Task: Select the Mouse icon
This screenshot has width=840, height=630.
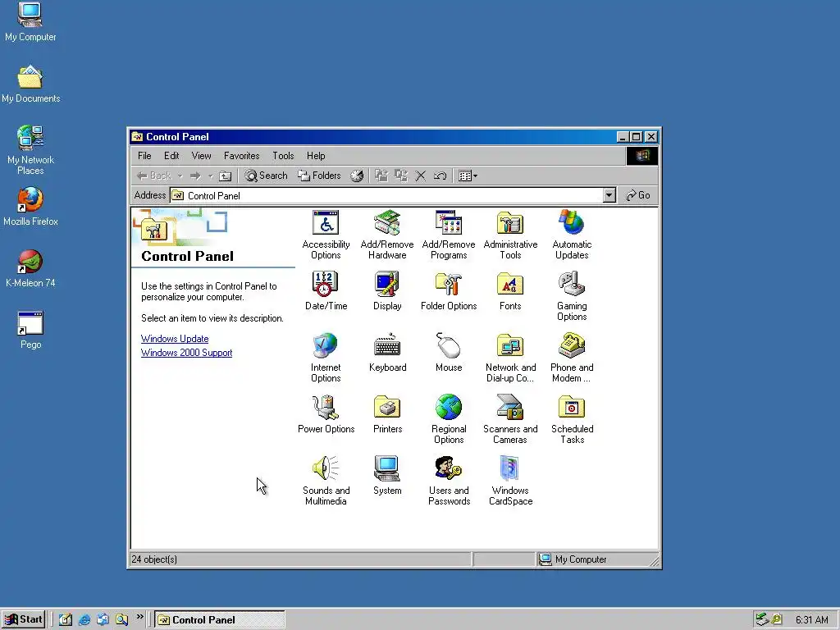Action: click(449, 352)
